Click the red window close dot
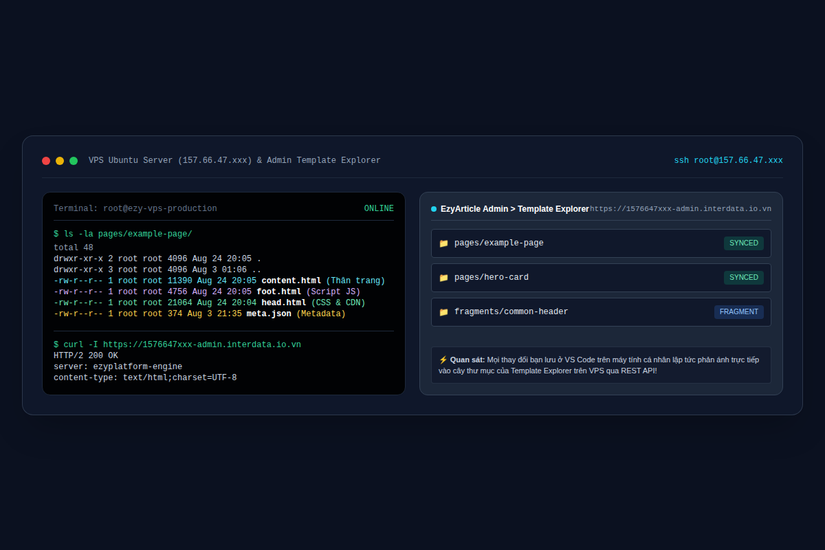 pos(46,161)
